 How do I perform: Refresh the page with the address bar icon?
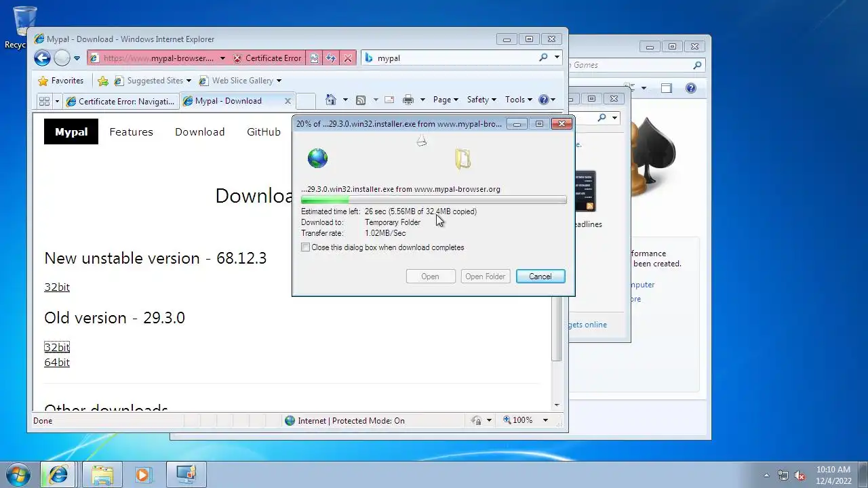tap(331, 58)
